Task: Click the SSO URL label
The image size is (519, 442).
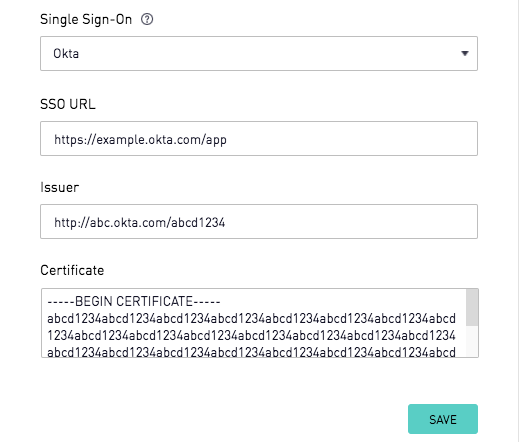Action: point(68,104)
